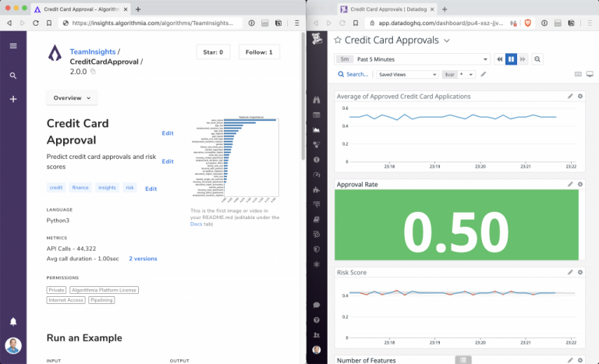
Task: Copy the version number 2.0.0
Action: [93, 72]
